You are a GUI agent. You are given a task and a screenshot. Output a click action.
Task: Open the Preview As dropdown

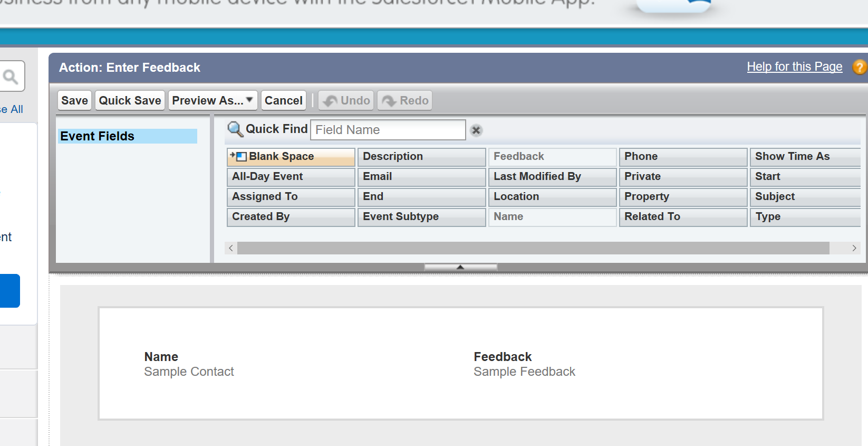click(213, 100)
